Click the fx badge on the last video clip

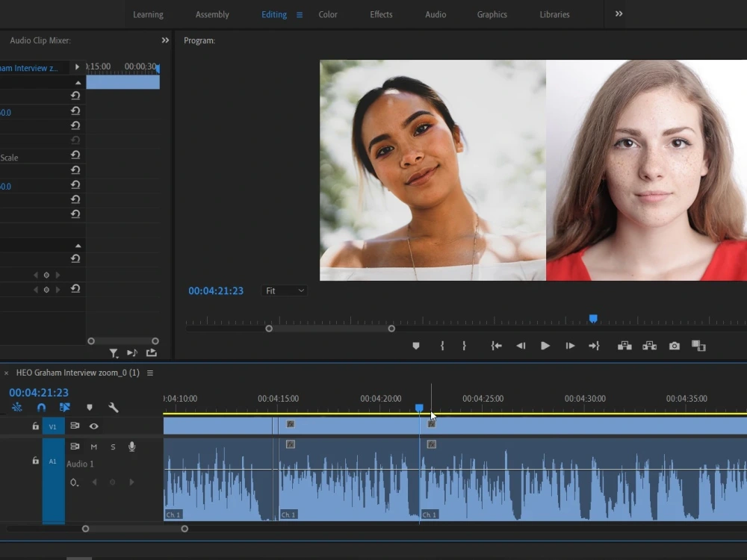pyautogui.click(x=432, y=424)
